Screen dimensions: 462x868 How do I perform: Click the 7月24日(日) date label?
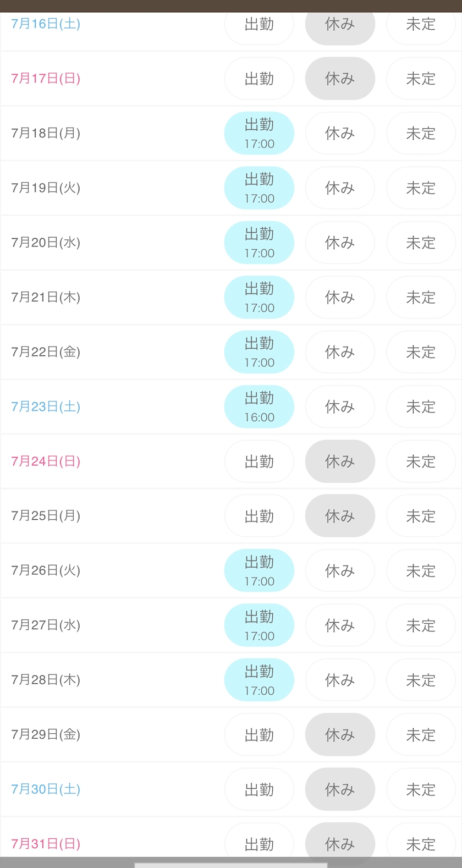coord(46,462)
